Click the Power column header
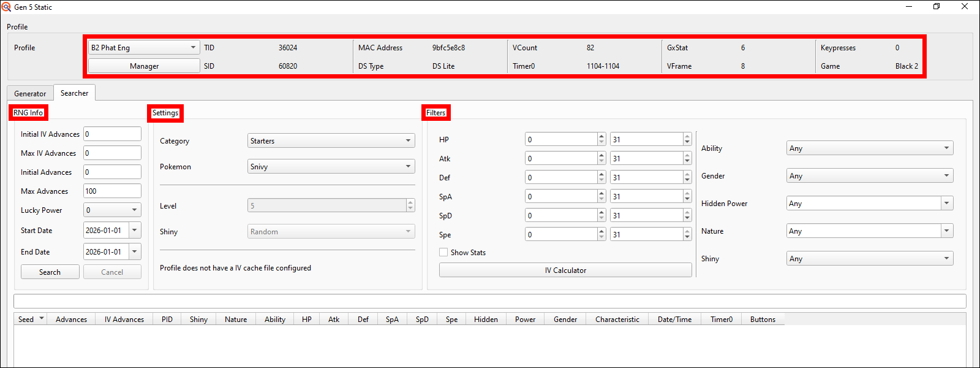The height and width of the screenshot is (368, 980). click(x=525, y=319)
